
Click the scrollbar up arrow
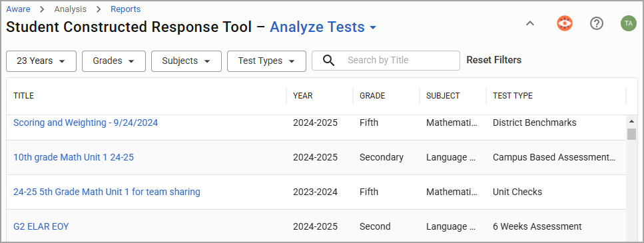coord(631,121)
